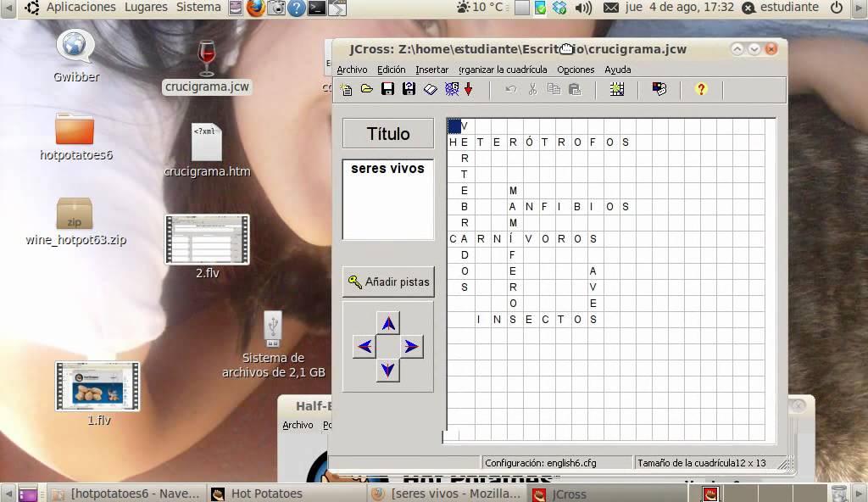
Task: Open the Sistema menu
Action: pos(198,7)
